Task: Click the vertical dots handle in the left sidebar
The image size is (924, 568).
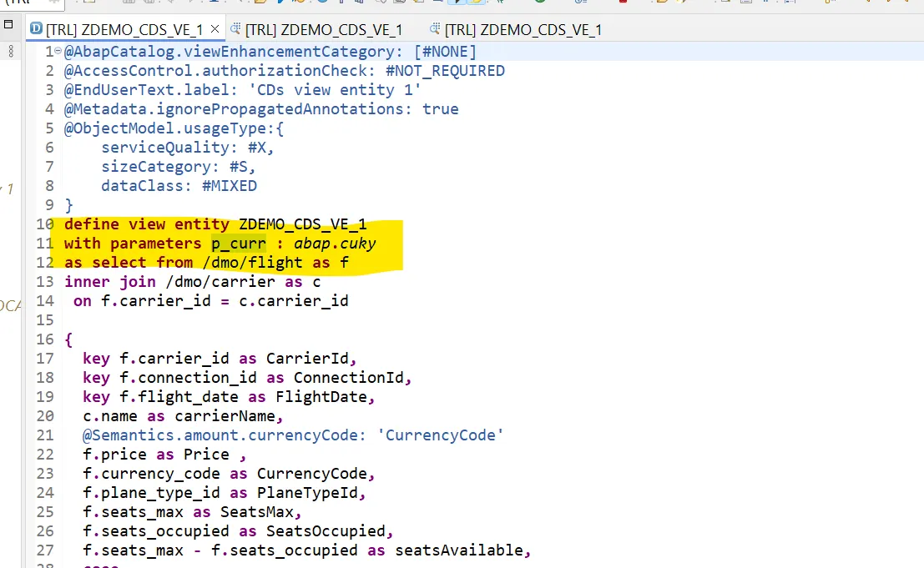Action: [11, 51]
